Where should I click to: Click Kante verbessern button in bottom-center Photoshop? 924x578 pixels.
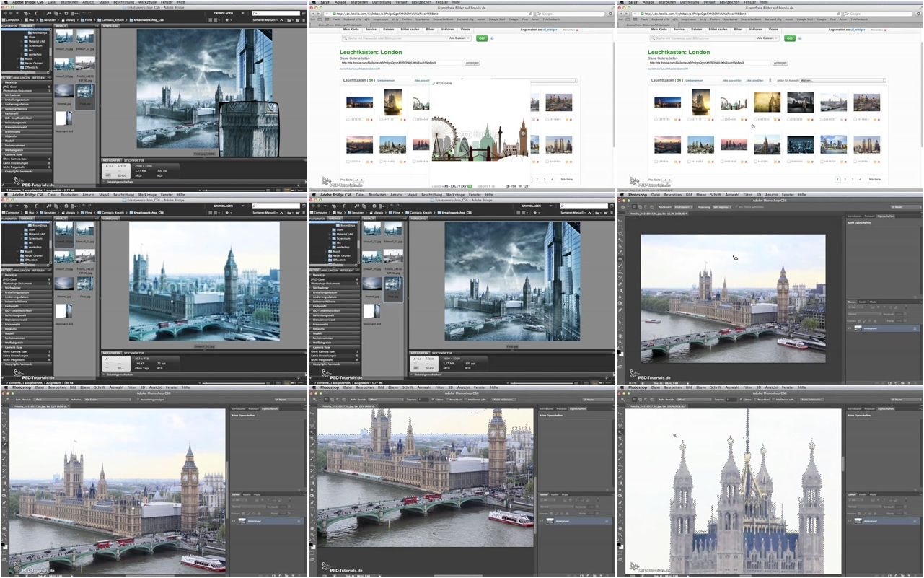pyautogui.click(x=504, y=400)
